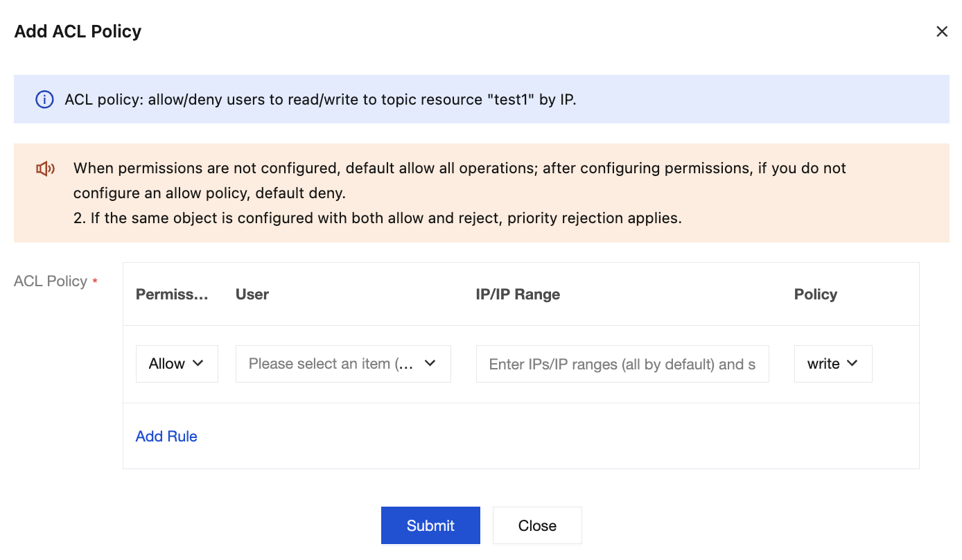Select the User column header
This screenshot has height=560, width=962.
pyautogui.click(x=252, y=295)
